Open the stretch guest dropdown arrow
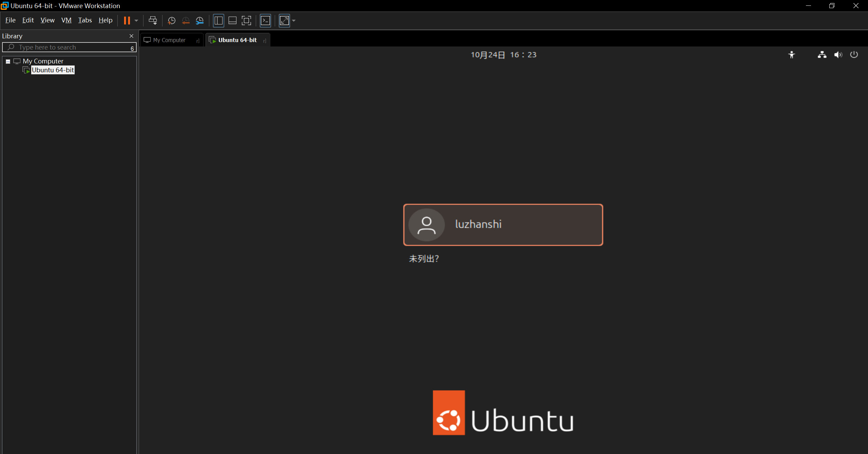 pos(294,21)
